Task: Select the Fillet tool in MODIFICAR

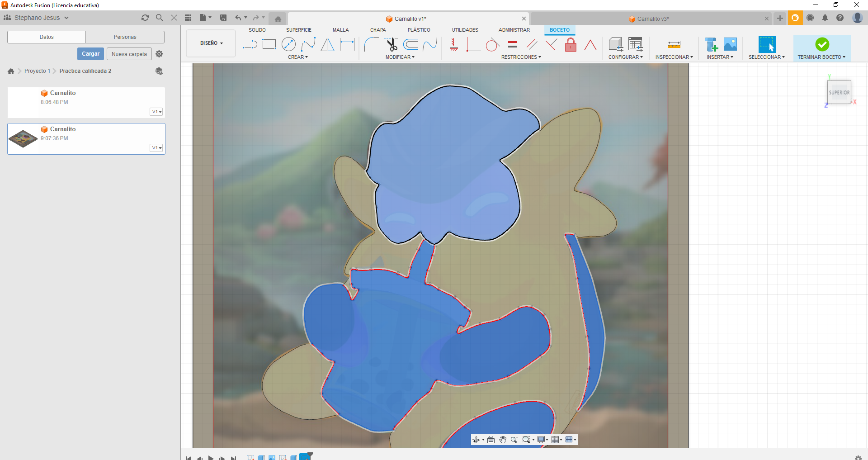Action: [x=371, y=44]
